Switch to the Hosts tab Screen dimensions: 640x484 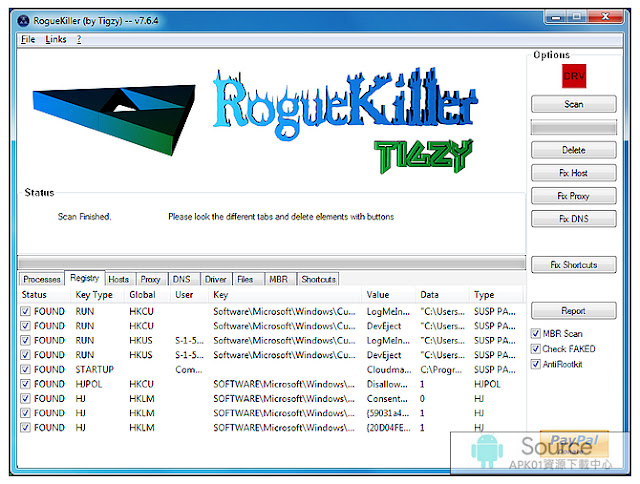click(119, 280)
